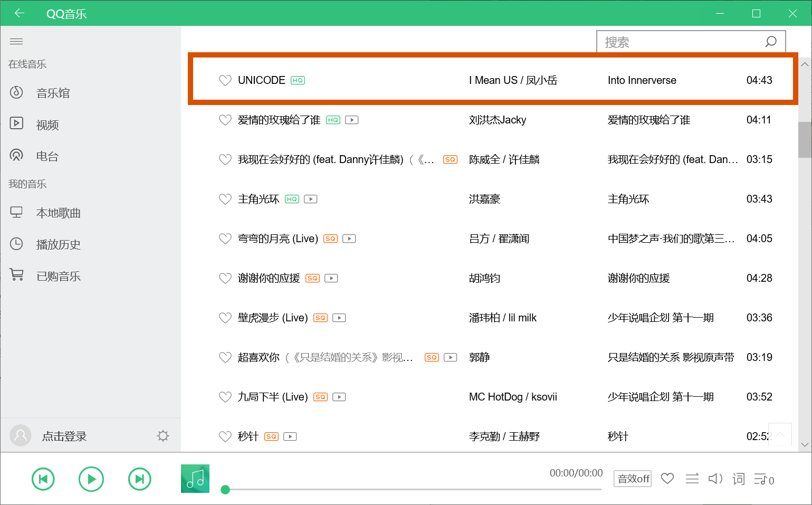Skip to the previous track

[43, 479]
